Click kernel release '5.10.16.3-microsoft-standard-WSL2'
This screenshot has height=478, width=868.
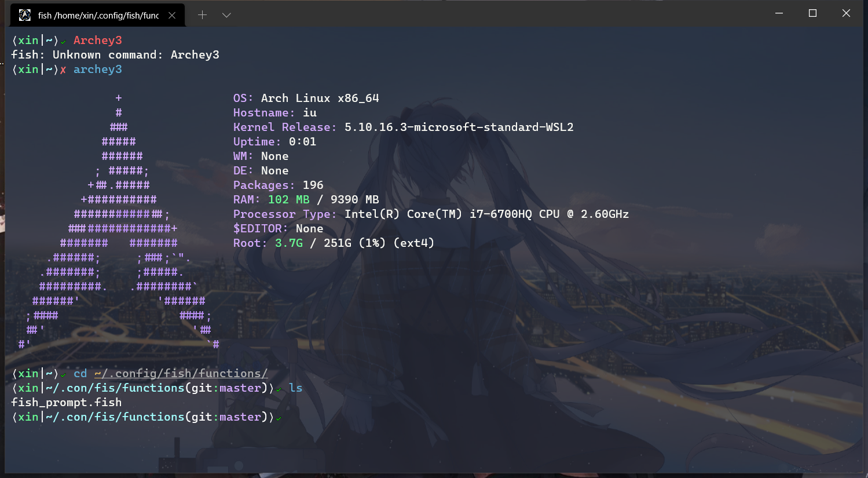459,127
